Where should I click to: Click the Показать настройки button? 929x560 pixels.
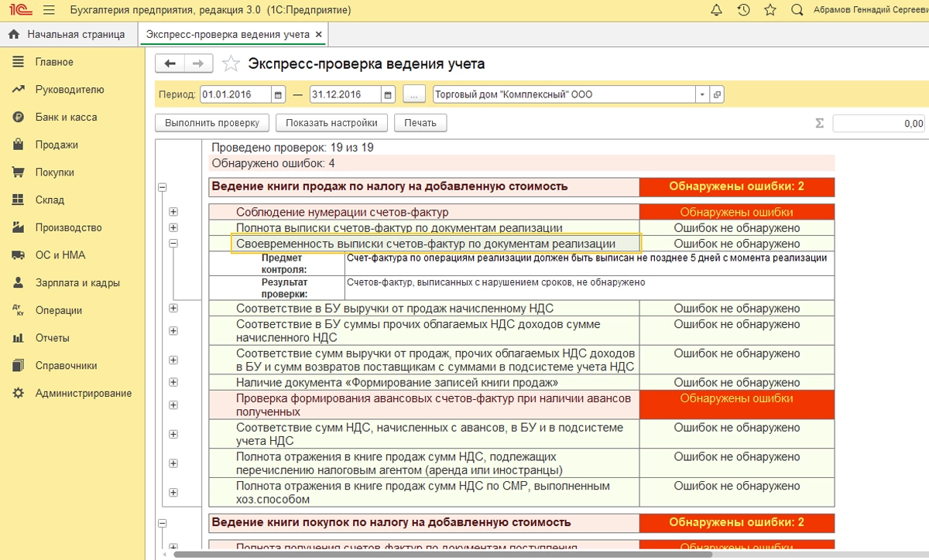(331, 123)
